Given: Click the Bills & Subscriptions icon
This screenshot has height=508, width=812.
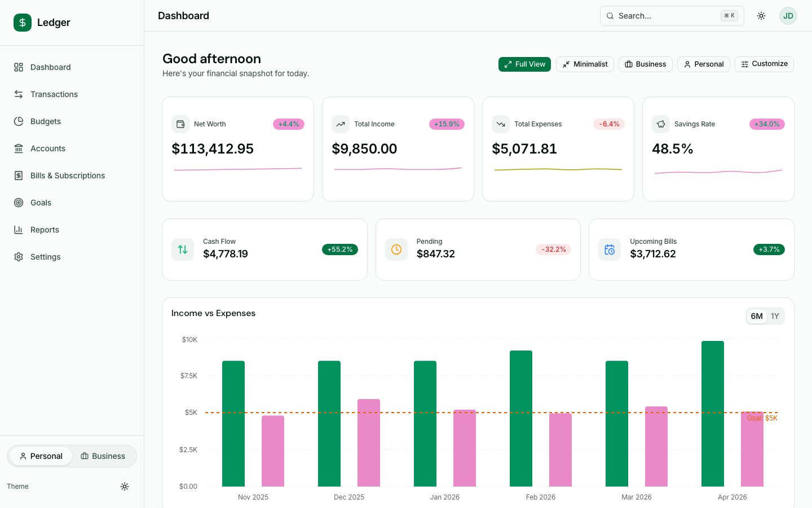Looking at the screenshot, I should coord(19,175).
